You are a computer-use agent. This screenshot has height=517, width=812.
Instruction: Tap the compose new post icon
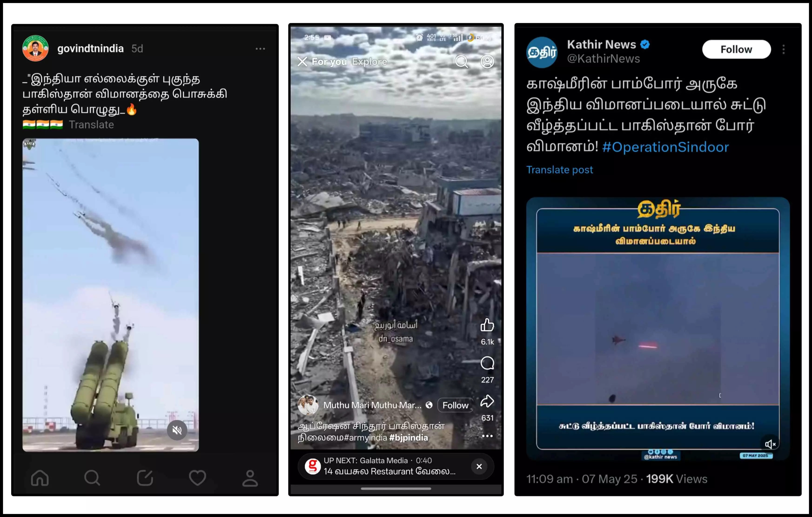coord(145,478)
